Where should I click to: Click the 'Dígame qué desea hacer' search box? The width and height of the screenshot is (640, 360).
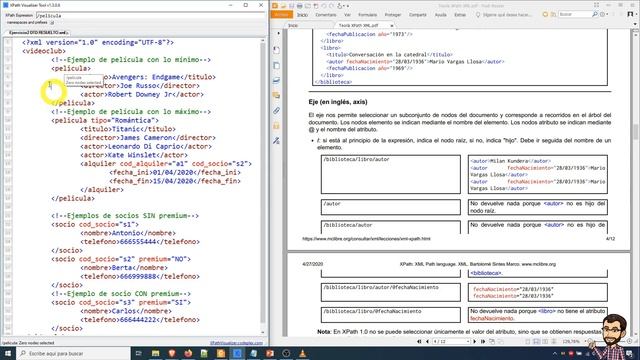click(x=504, y=15)
